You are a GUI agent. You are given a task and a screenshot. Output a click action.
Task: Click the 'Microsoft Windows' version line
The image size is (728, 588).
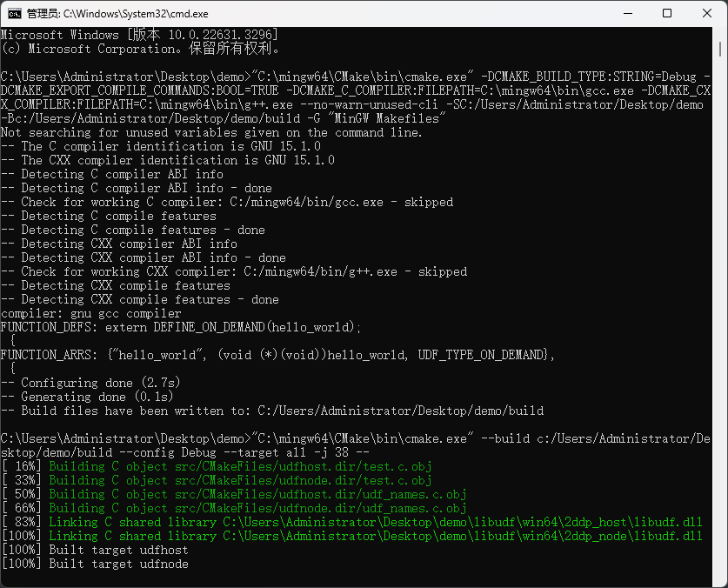[x=139, y=35]
